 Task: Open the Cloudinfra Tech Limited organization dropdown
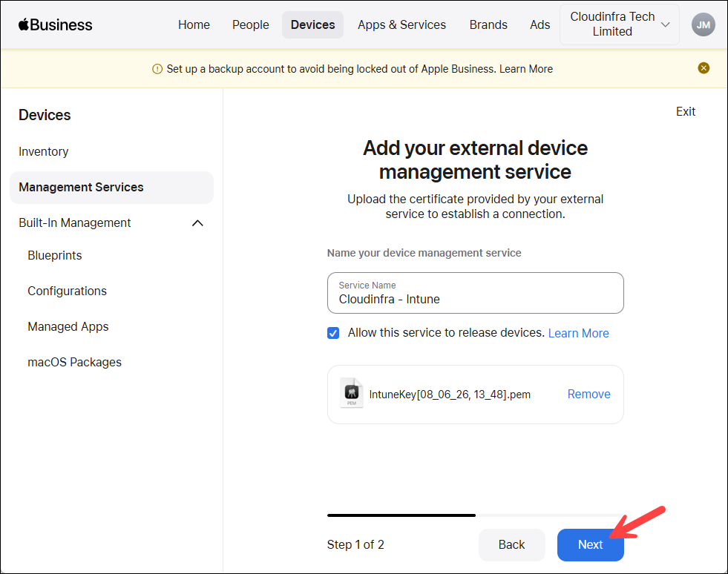click(620, 24)
